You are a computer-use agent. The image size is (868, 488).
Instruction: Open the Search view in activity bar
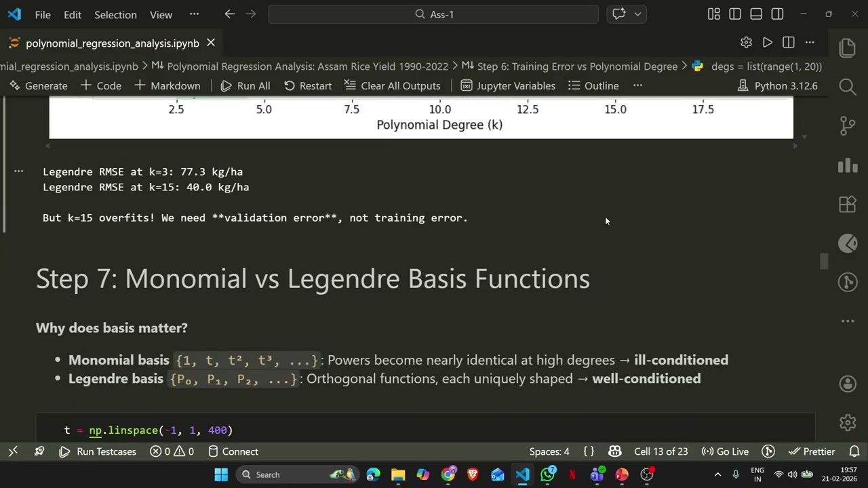(x=847, y=86)
